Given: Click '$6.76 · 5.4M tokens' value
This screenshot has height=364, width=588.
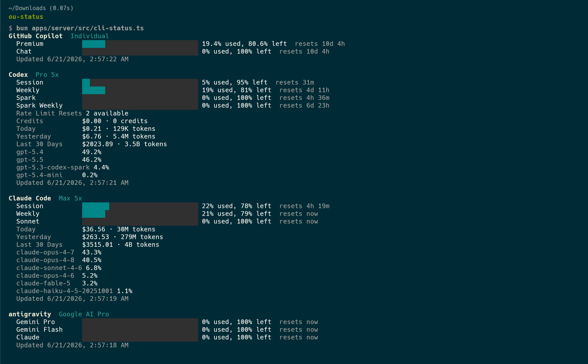Looking at the screenshot, I should click(119, 136).
